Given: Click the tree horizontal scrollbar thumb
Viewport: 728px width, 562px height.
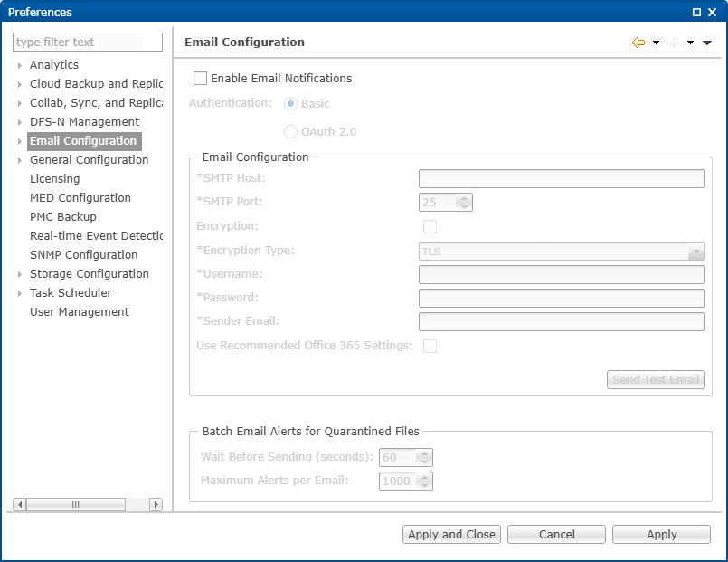Looking at the screenshot, I should pos(76,504).
